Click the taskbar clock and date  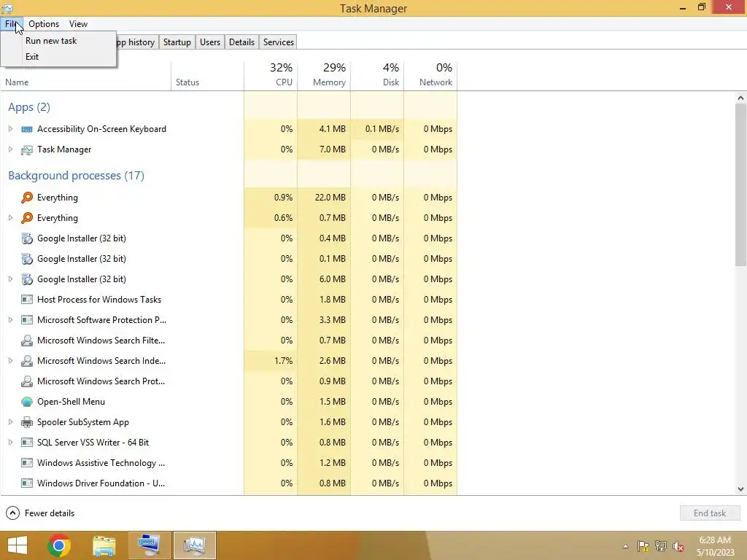click(716, 546)
